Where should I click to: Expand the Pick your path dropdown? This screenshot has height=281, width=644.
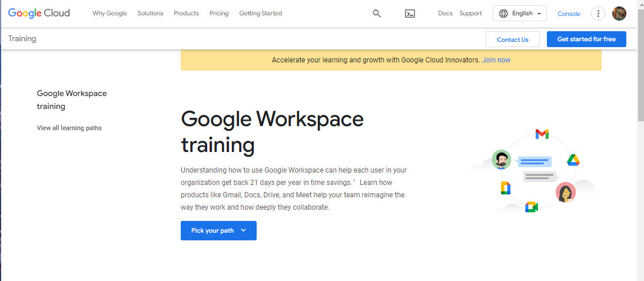coord(218,230)
